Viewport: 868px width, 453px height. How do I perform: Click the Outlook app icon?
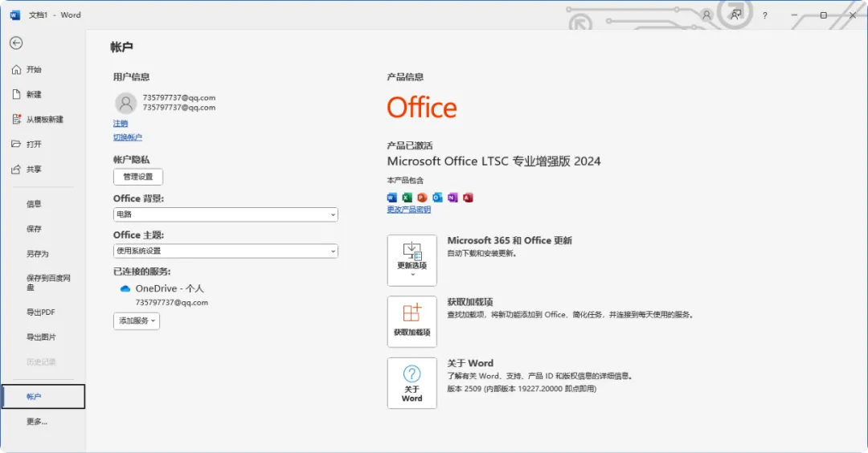coord(437,198)
